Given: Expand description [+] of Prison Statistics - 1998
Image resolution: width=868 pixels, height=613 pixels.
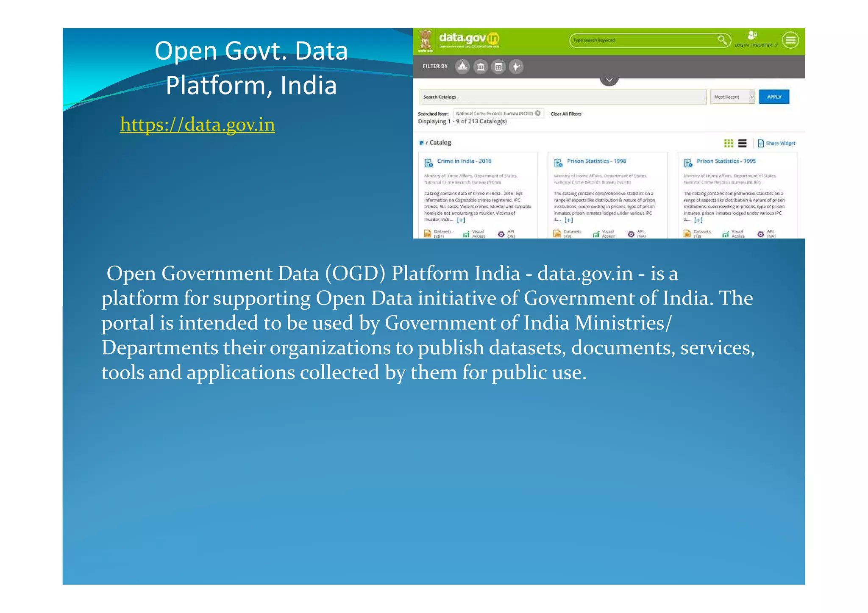Looking at the screenshot, I should pos(568,220).
